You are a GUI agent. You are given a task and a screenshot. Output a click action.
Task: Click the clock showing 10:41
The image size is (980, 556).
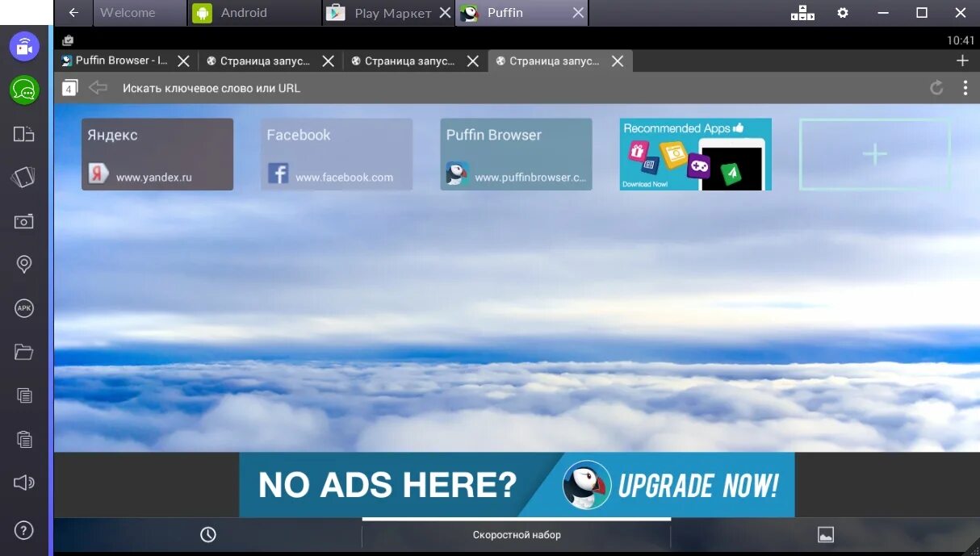click(x=961, y=40)
